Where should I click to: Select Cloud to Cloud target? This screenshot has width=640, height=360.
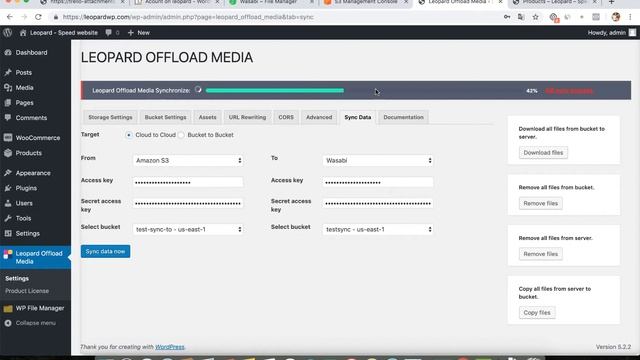tap(129, 135)
